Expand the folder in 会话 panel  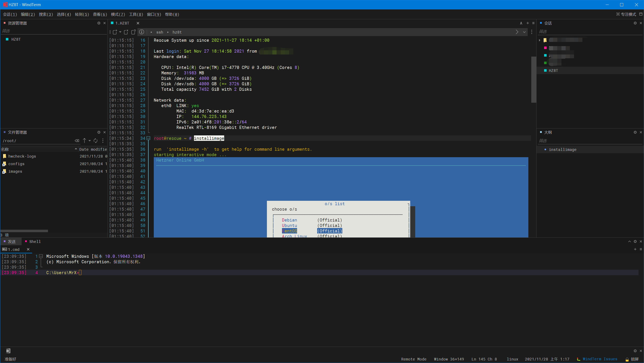coord(539,40)
